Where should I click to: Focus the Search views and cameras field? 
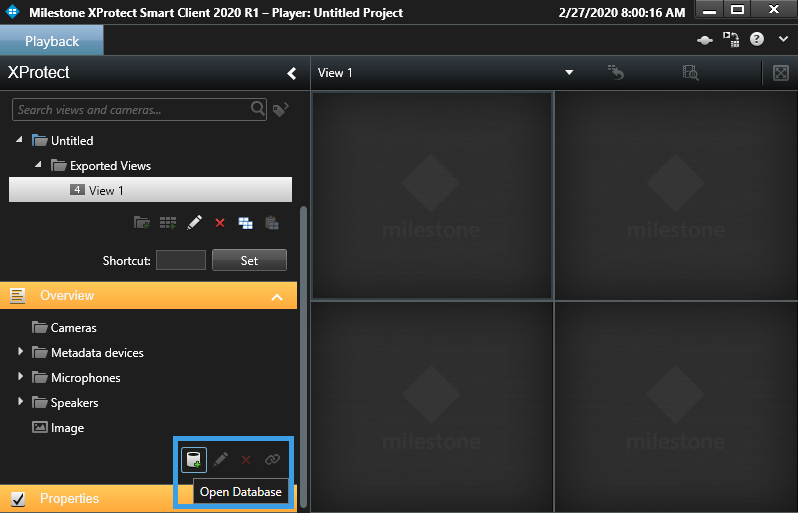click(x=139, y=109)
